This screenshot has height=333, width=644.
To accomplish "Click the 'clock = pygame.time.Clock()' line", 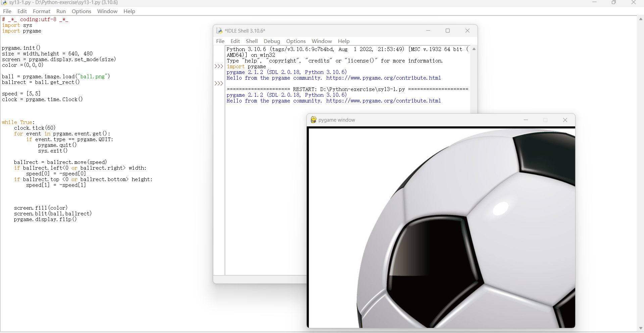I will pyautogui.click(x=42, y=99).
